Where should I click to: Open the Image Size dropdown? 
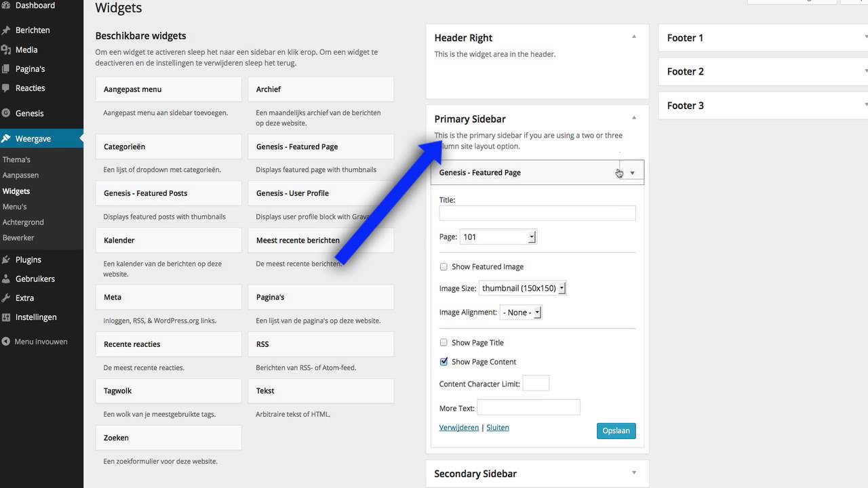click(x=523, y=288)
